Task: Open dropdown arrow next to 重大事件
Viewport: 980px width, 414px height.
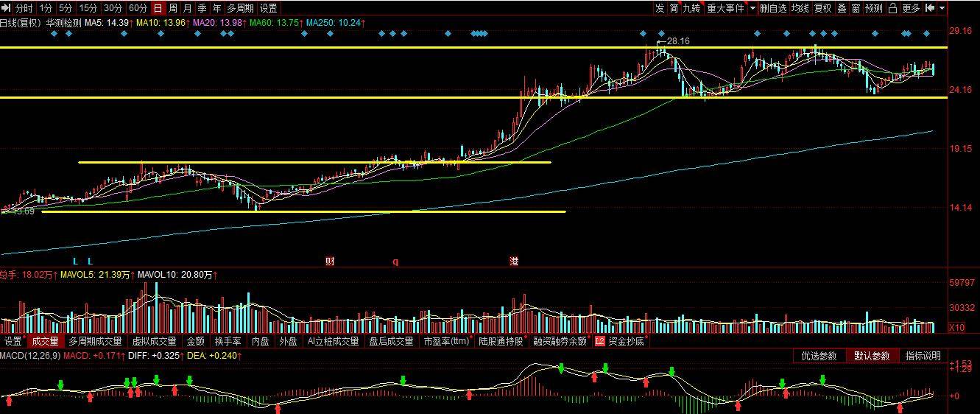Action: pos(752,8)
